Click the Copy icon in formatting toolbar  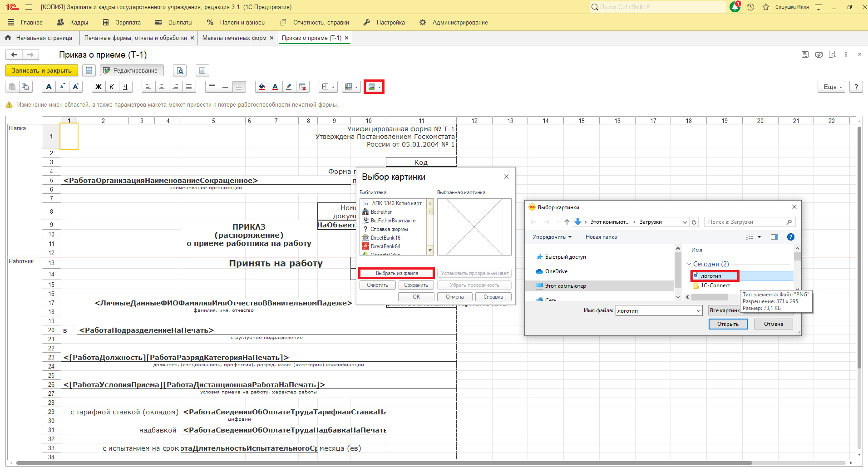[x=25, y=87]
